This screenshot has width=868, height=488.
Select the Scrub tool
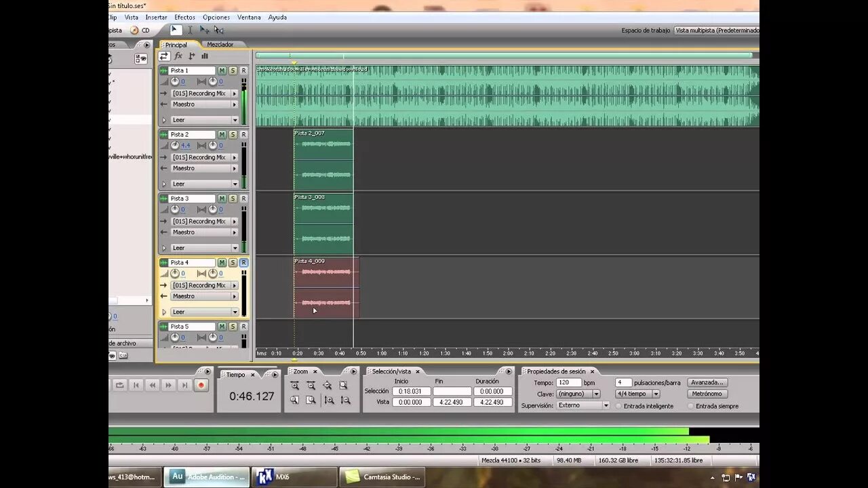[x=218, y=30]
